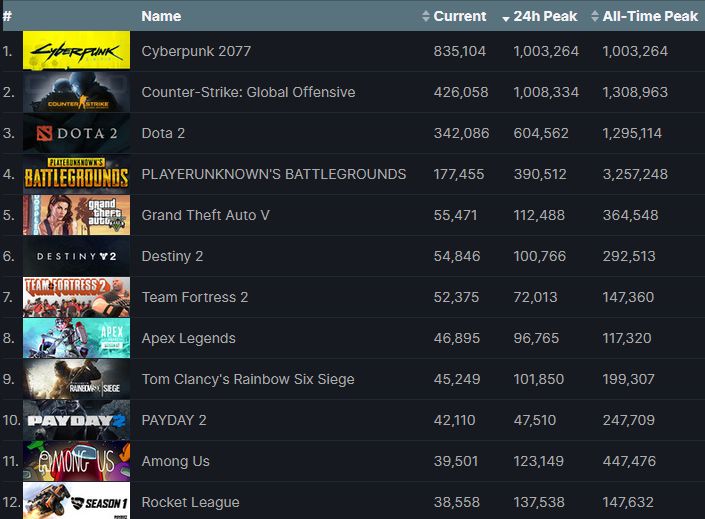Viewport: 705px width, 519px height.
Task: Select GTA V all-time peak 364,548
Action: (x=630, y=215)
